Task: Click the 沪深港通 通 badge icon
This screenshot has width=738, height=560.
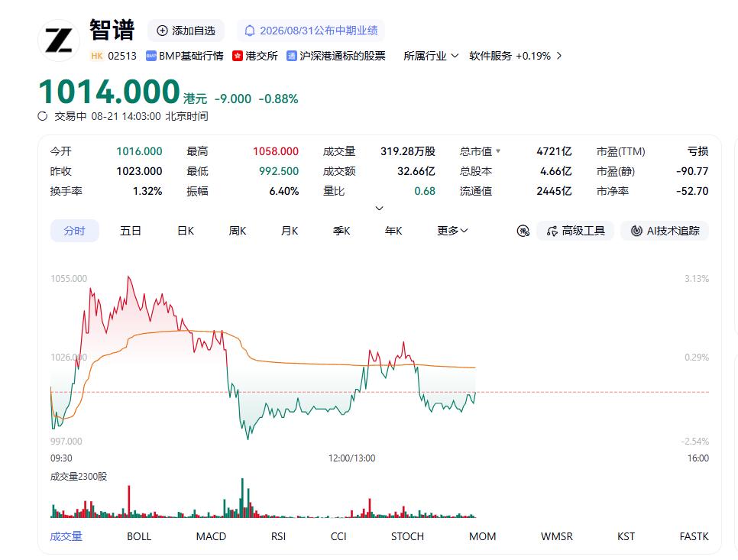Action: [x=292, y=56]
